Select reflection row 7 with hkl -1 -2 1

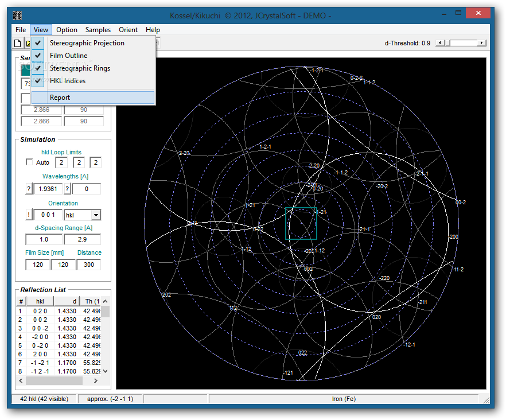coord(59,363)
